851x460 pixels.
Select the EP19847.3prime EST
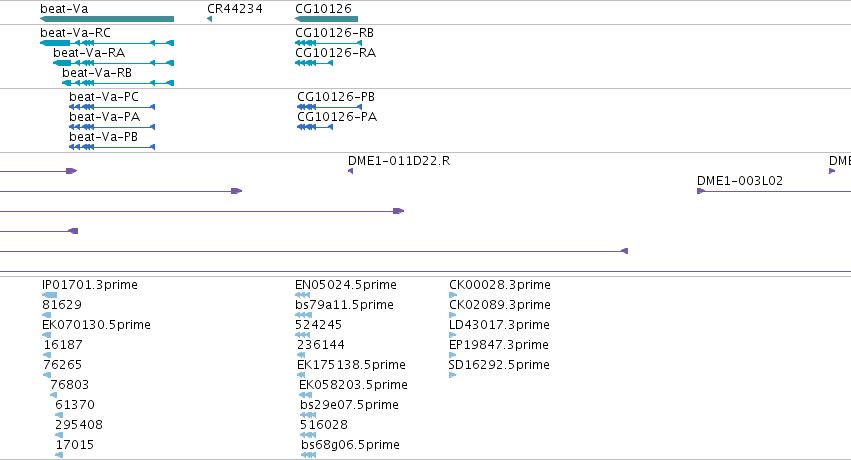click(x=499, y=345)
